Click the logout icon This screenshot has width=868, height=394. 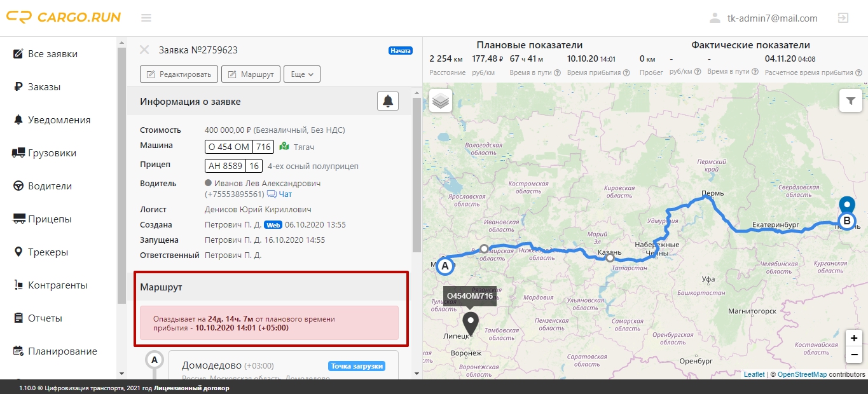843,18
